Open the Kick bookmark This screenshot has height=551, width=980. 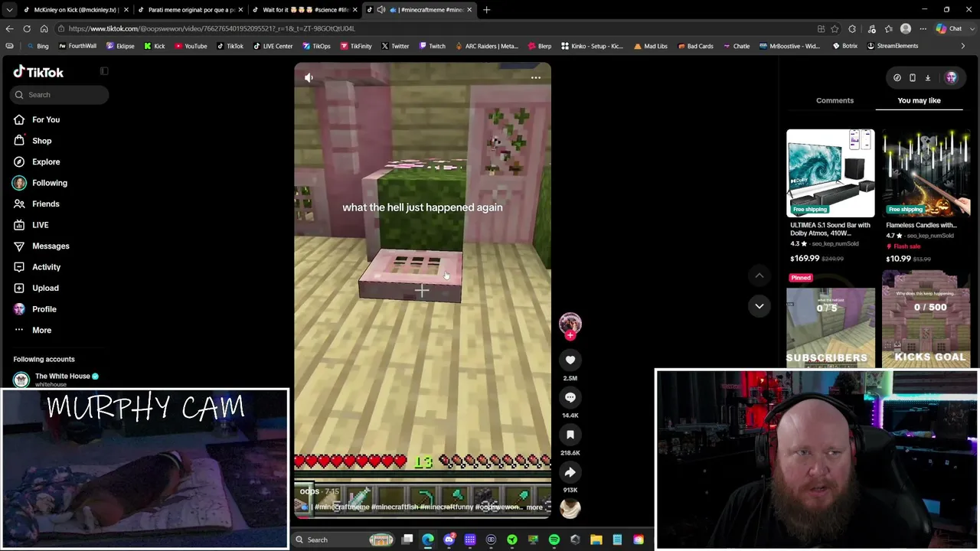[154, 46]
